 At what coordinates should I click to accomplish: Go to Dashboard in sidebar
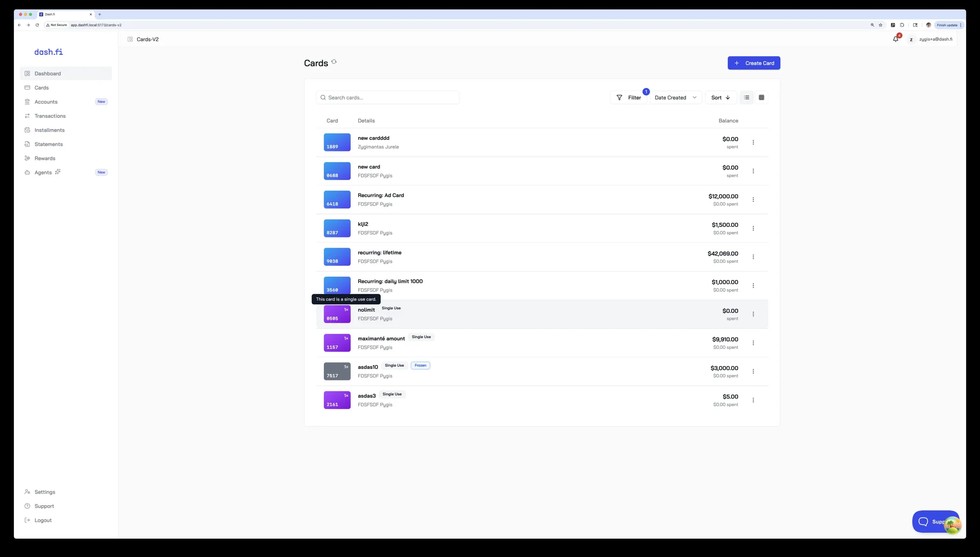tap(66, 73)
